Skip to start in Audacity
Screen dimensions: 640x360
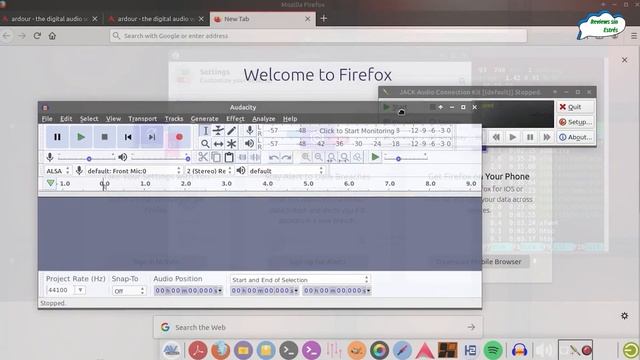click(x=128, y=137)
